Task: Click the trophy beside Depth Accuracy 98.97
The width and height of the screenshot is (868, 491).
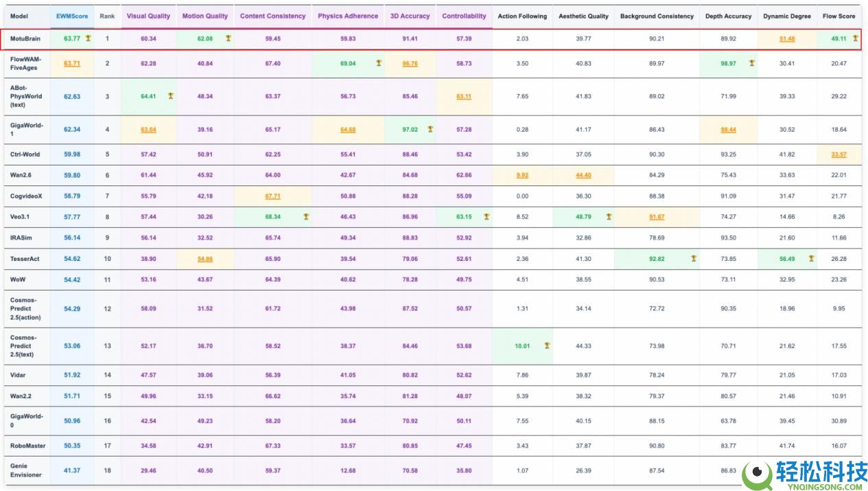Action: [751, 63]
